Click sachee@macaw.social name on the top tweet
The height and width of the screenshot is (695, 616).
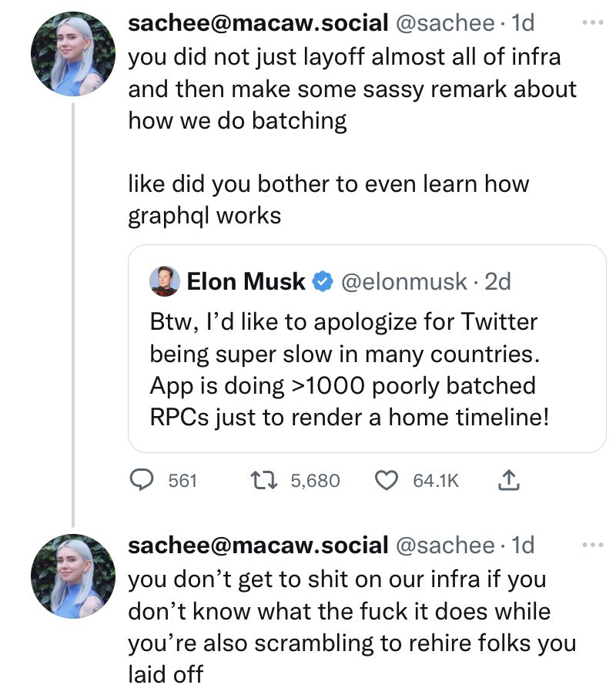click(257, 23)
